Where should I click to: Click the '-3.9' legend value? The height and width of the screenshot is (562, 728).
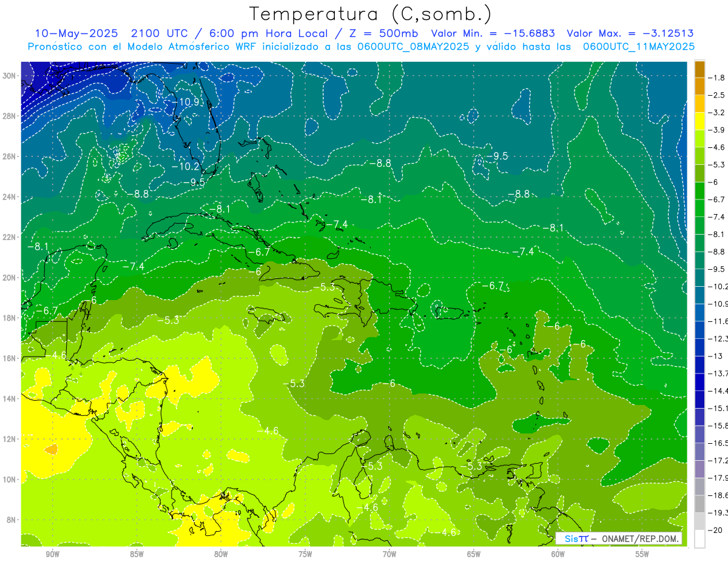716,130
